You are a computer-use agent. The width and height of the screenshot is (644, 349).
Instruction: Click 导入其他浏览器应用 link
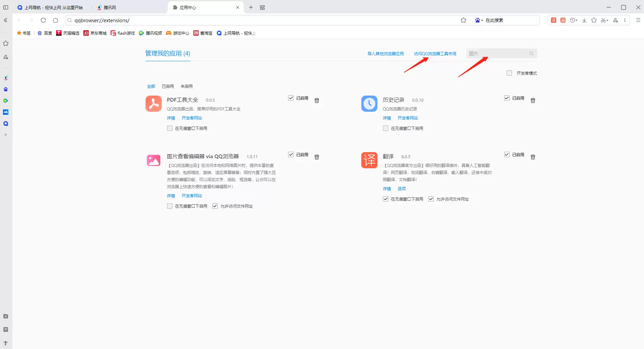(x=386, y=54)
